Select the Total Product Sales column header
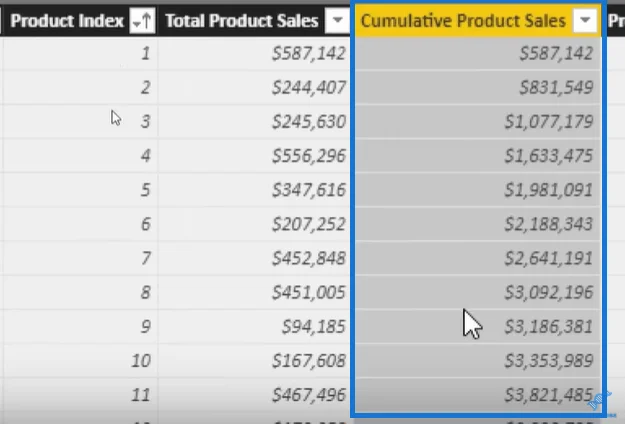Screen dimensions: 625x424 [254, 20]
